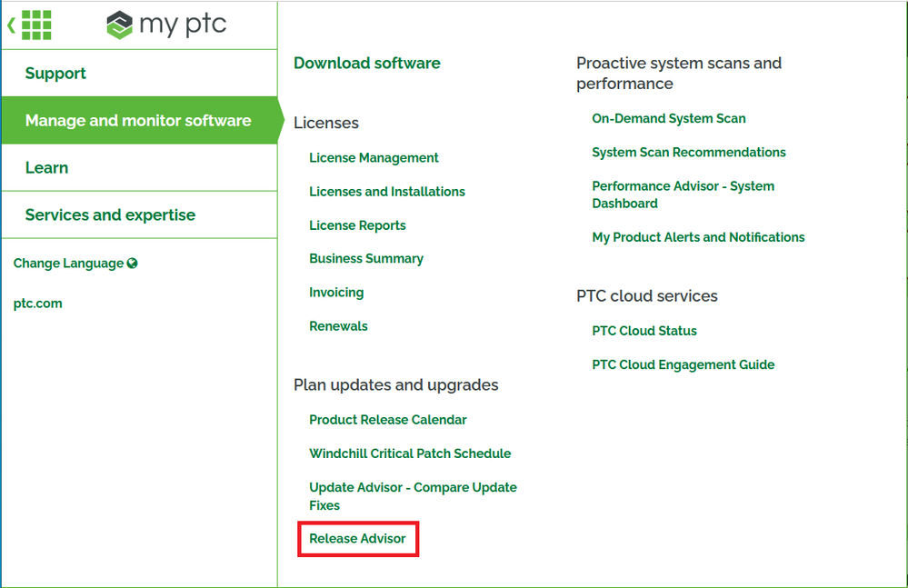Visit the ptc.com link
The image size is (908, 588).
37,304
